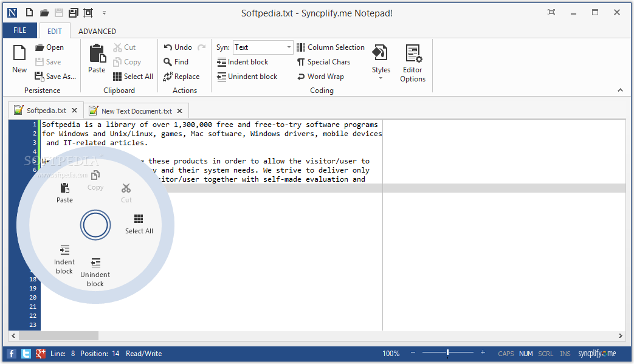This screenshot has height=364, width=634.
Task: Open the FILE menu tab
Action: pos(20,30)
